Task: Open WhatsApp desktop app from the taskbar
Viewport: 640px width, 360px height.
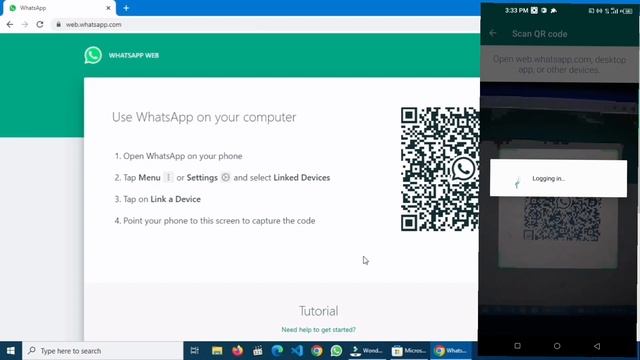Action: [336, 351]
